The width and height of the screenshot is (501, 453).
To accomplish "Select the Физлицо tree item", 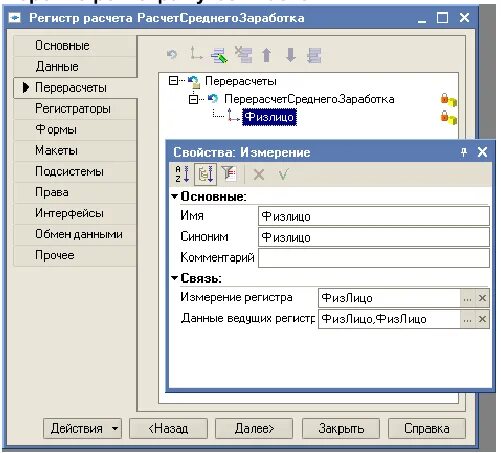I will point(269,117).
